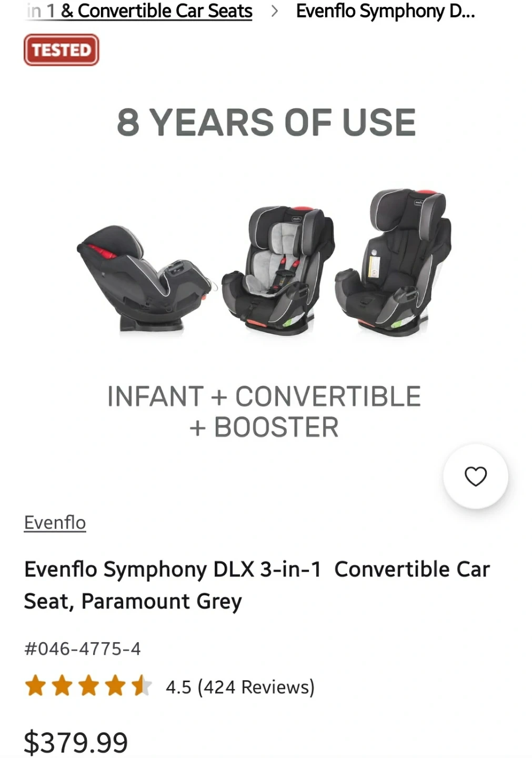Tap the heart wishlist icon
The image size is (532, 758).
[476, 476]
